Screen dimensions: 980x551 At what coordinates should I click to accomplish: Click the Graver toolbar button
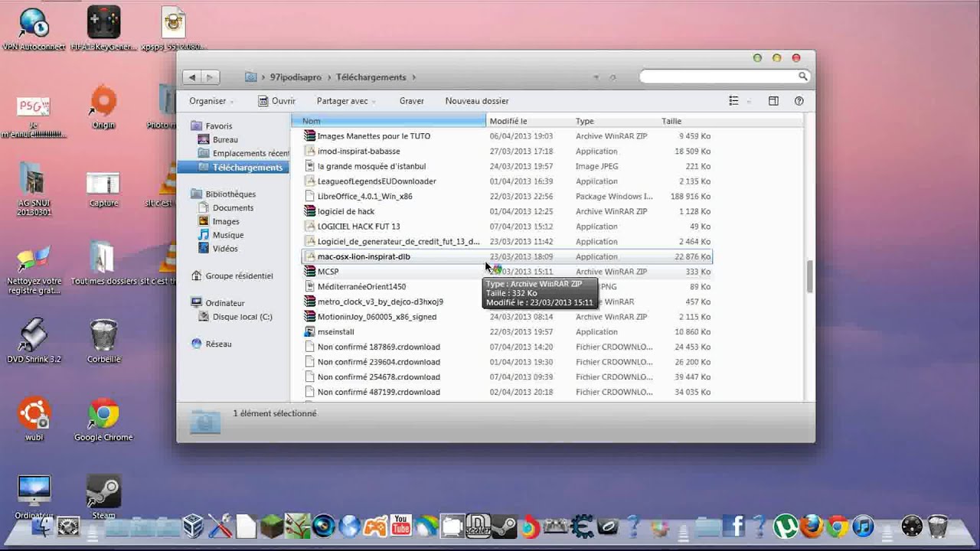pyautogui.click(x=412, y=101)
